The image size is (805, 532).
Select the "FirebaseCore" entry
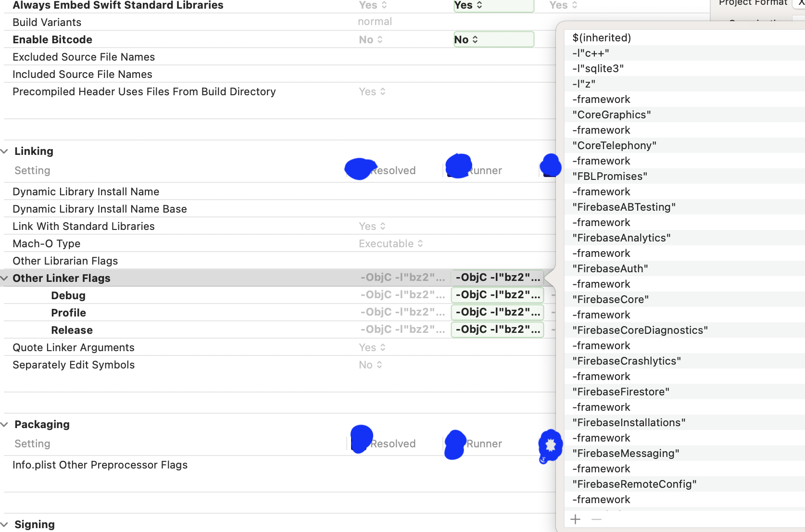click(685, 299)
